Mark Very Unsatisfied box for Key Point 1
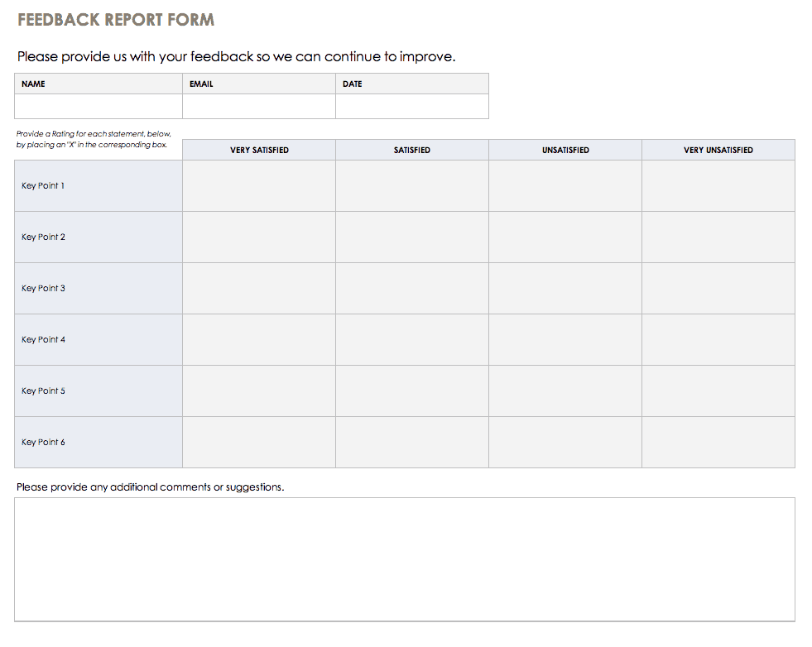Viewport: 812px width, 647px height. tap(718, 186)
